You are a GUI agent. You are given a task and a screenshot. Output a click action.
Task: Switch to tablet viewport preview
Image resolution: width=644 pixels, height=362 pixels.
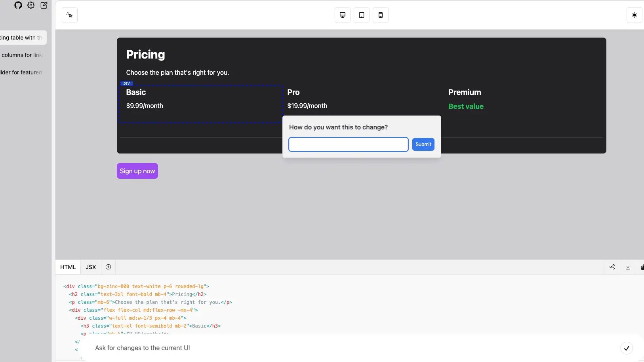(362, 15)
